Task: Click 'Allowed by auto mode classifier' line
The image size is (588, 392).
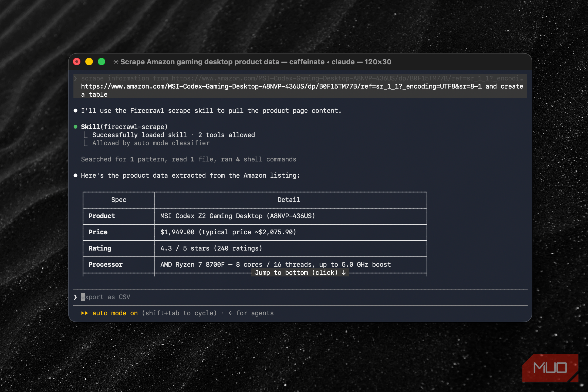Action: pyautogui.click(x=151, y=143)
